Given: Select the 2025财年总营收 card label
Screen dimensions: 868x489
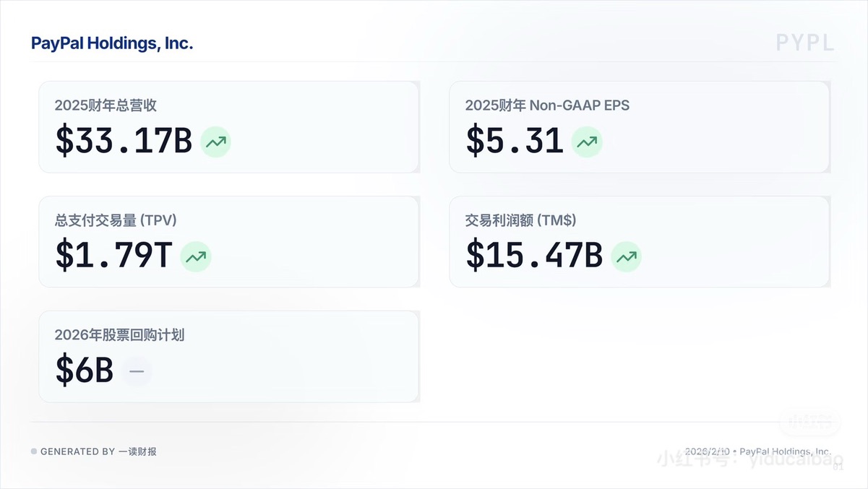Looking at the screenshot, I should [106, 105].
